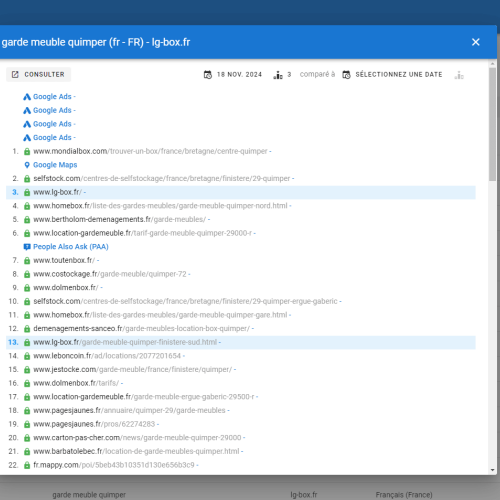Viewport: 500px width, 500px height.
Task: Click the green padlock beside www.mondialbox.com
Action: [27, 151]
